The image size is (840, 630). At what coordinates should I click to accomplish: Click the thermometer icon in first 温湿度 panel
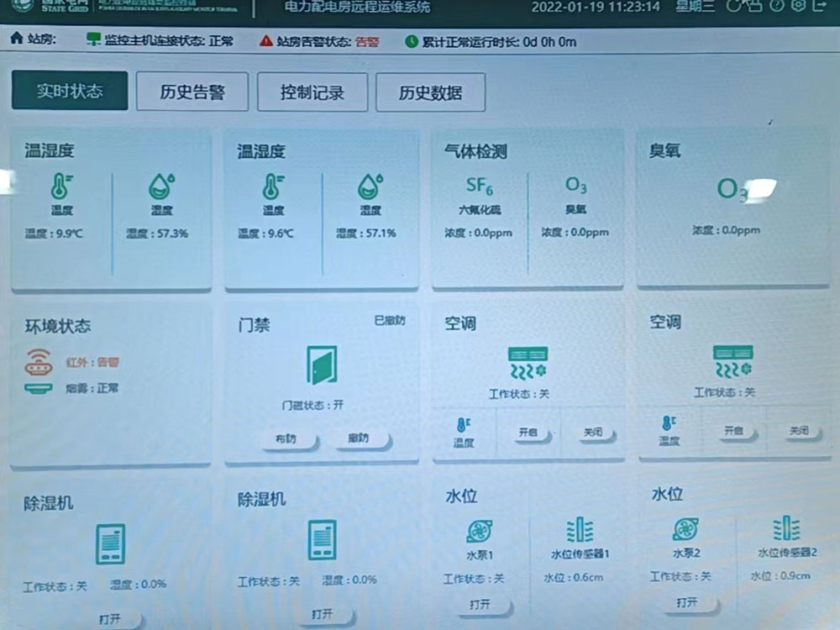click(59, 188)
